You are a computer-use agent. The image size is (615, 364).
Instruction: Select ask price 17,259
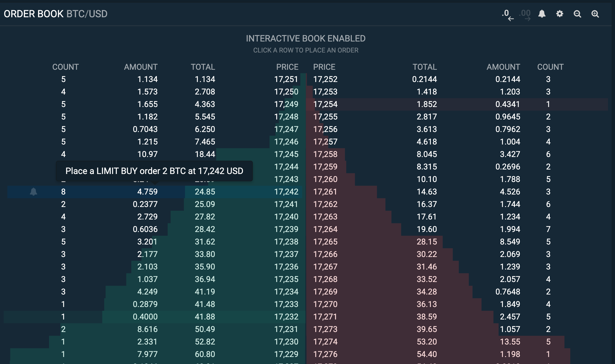[x=325, y=167]
